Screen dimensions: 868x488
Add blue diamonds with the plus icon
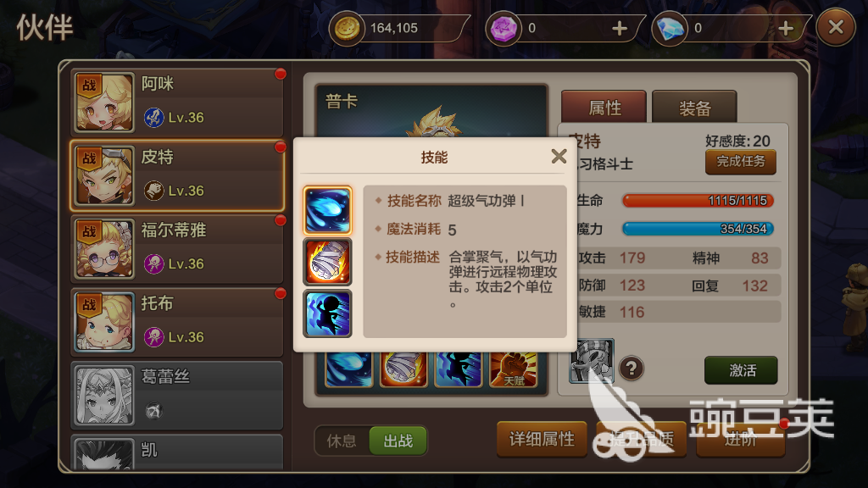[x=786, y=28]
